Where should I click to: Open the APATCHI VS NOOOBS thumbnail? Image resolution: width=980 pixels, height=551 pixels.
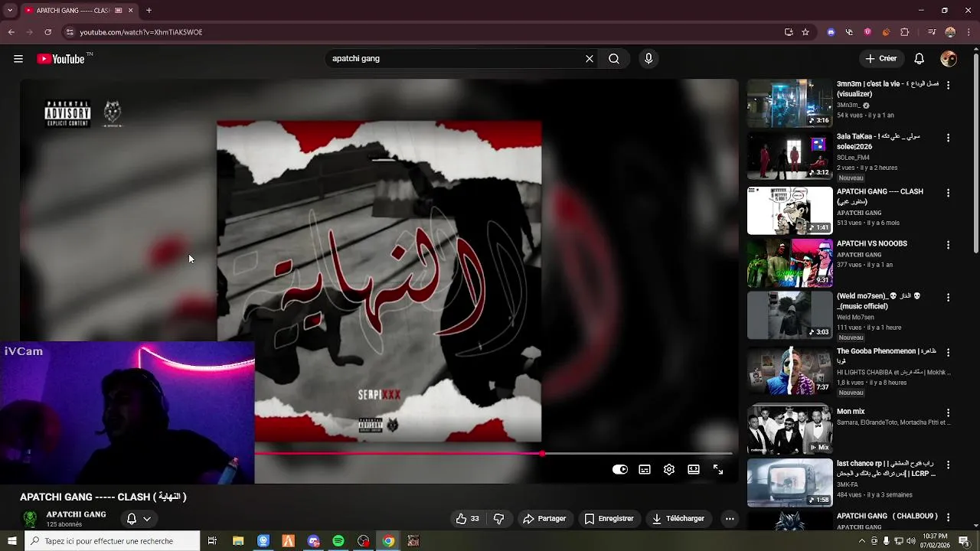pos(789,263)
